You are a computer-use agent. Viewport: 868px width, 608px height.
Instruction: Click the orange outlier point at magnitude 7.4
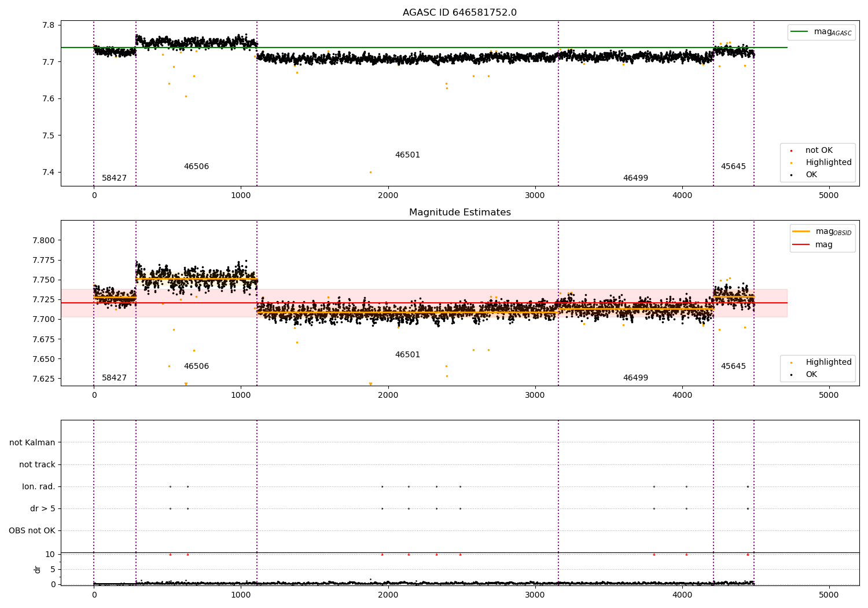click(370, 172)
